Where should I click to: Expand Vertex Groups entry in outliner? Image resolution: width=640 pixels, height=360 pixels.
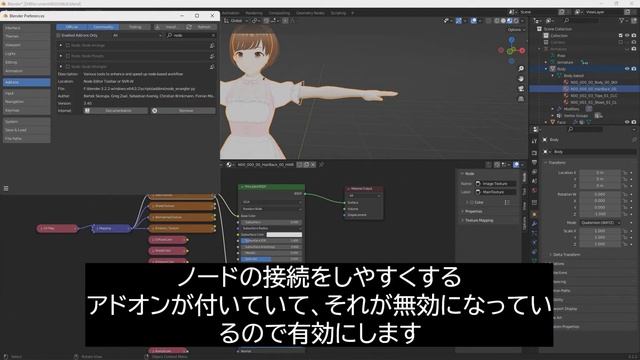[x=553, y=116]
